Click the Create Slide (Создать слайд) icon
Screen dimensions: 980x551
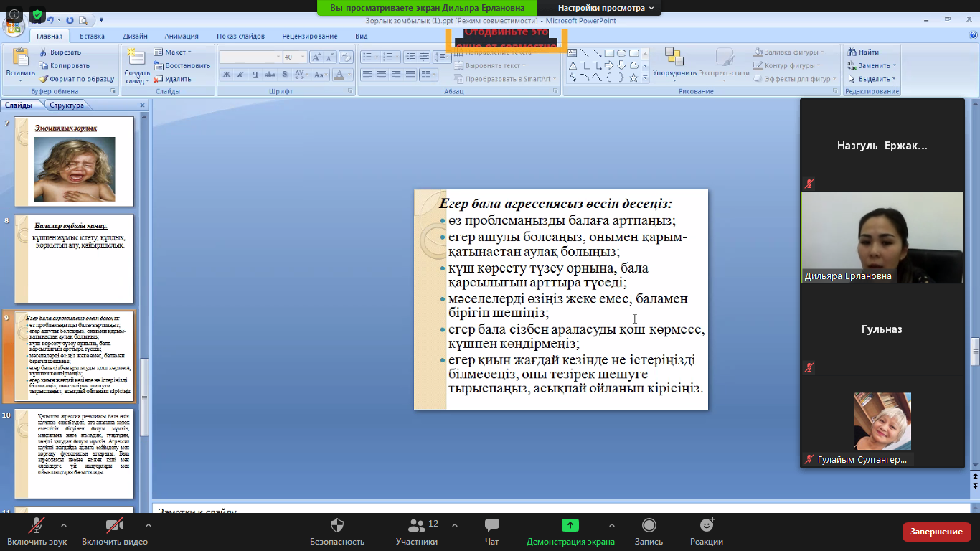click(136, 57)
